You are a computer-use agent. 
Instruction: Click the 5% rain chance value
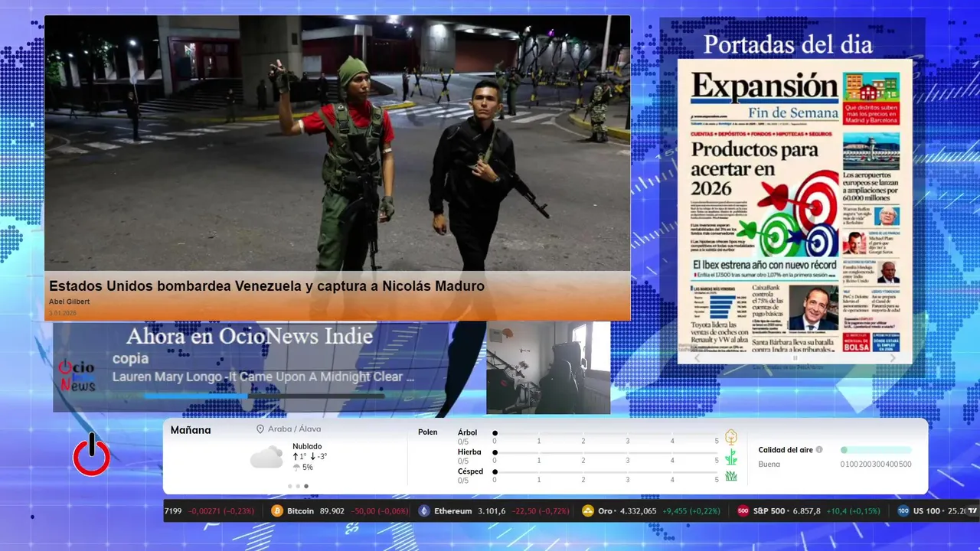click(308, 468)
